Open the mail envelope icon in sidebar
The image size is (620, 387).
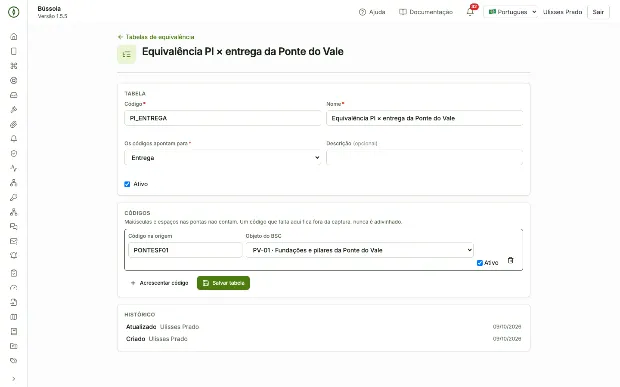coord(13,241)
